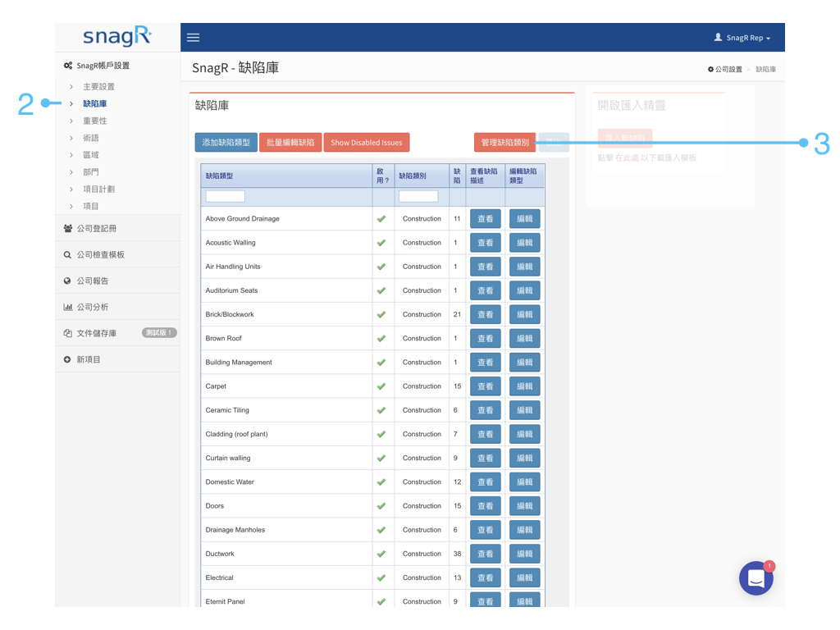Click defect count 38 for Ductwork
Image resolution: width=840 pixels, height=630 pixels.
pos(457,554)
